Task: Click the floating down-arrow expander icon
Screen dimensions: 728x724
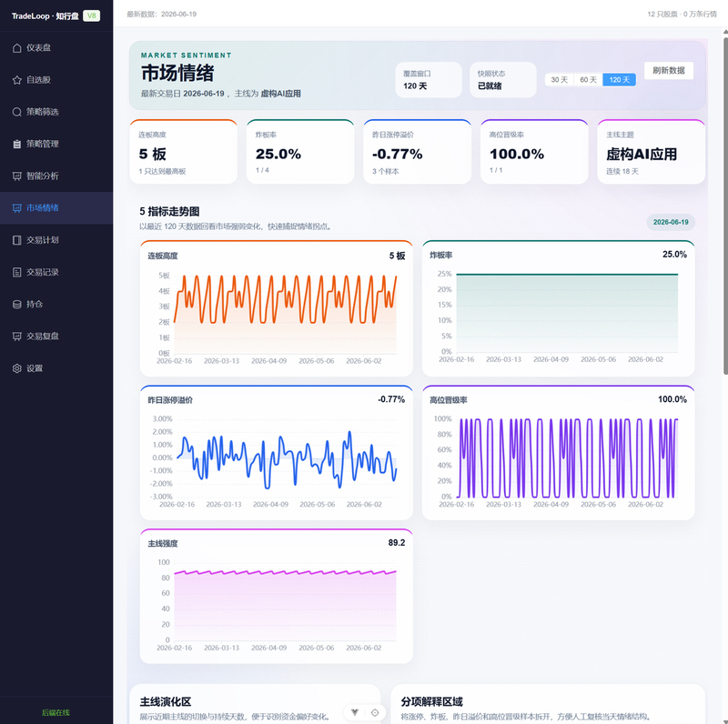Action: (x=355, y=712)
